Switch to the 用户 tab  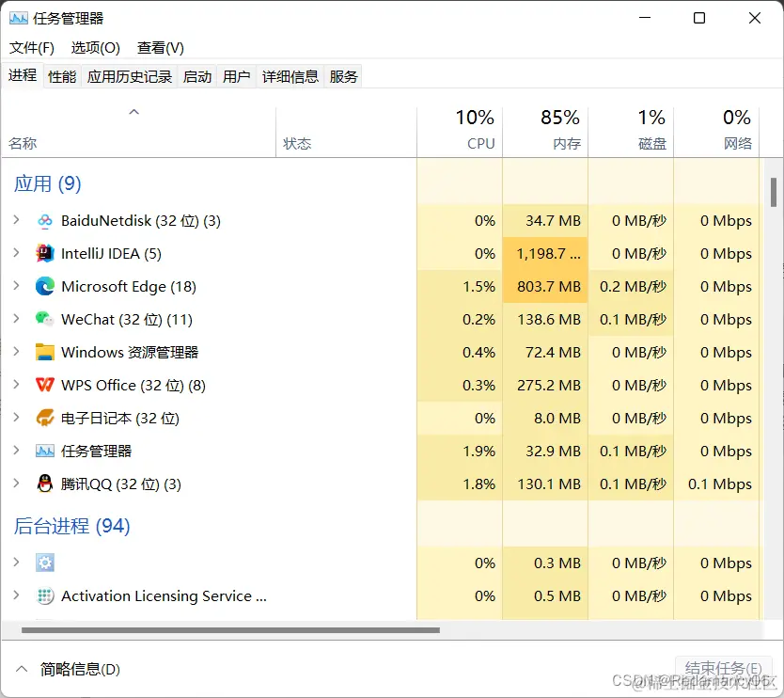click(x=237, y=76)
